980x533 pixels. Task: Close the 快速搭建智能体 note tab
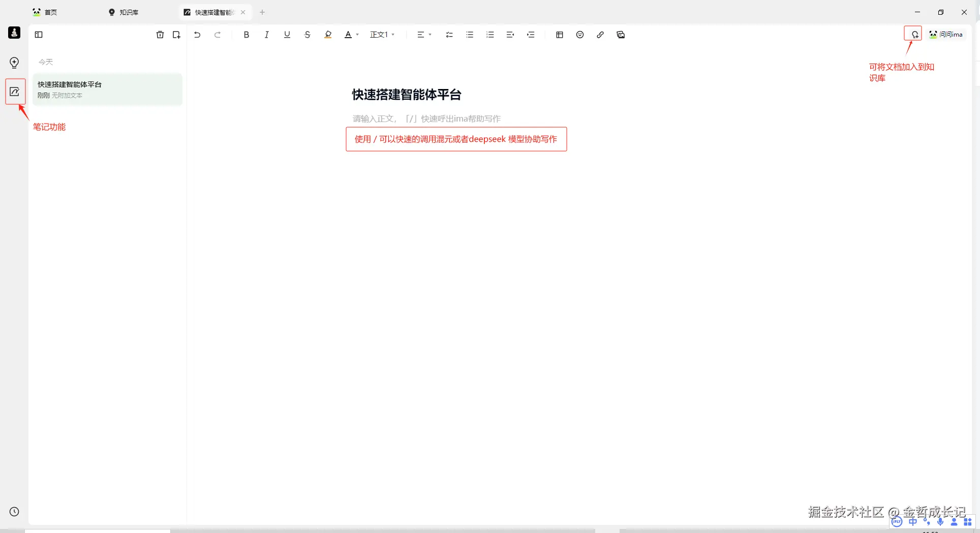point(243,12)
